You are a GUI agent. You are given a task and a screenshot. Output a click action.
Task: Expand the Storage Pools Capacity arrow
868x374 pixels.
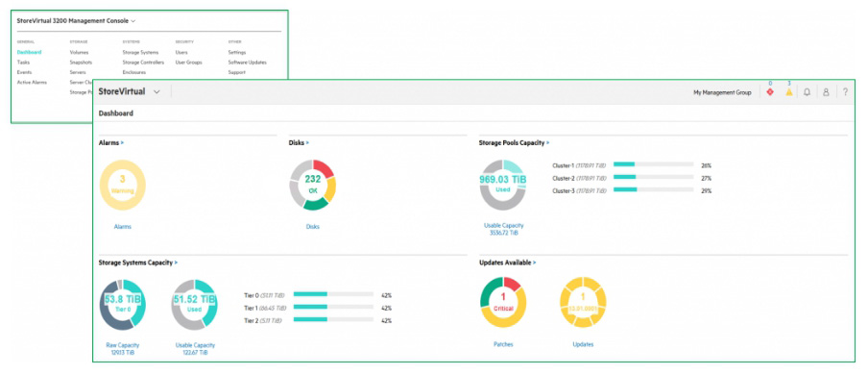(x=548, y=143)
